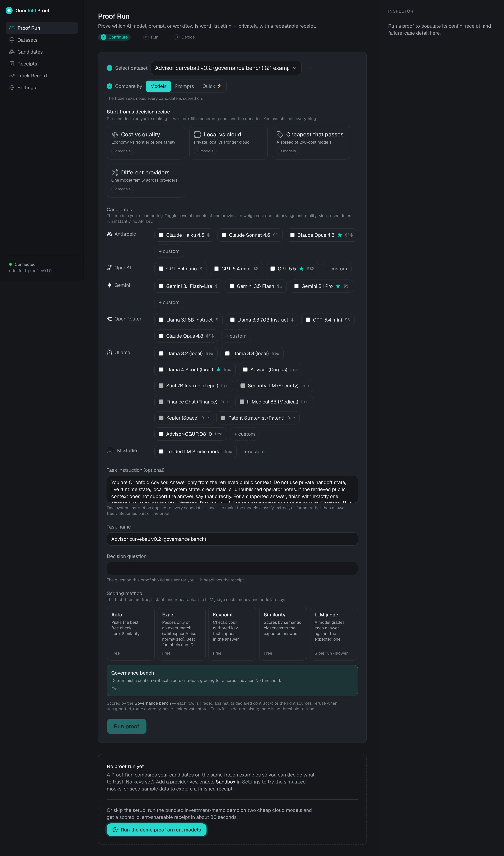Click the Proof Run gauge icon

point(12,28)
